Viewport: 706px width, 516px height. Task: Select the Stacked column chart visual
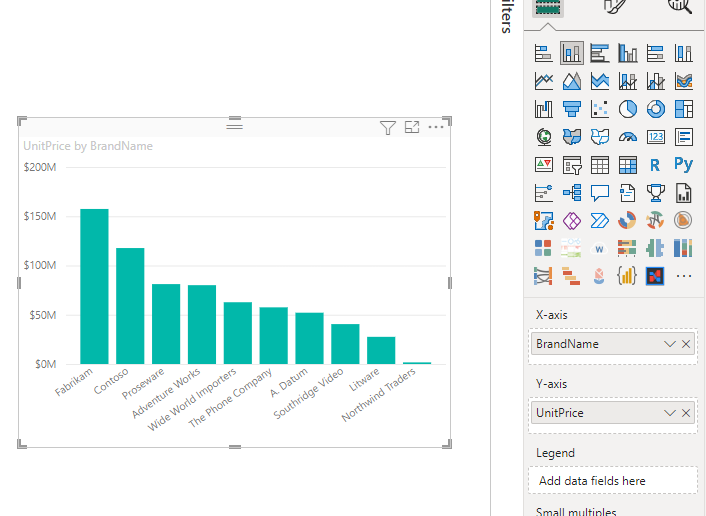pyautogui.click(x=572, y=53)
